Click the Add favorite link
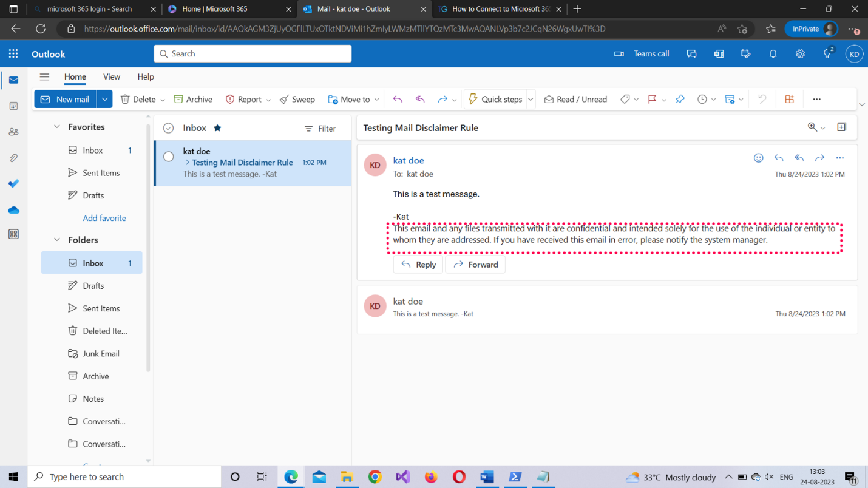Viewport: 868px width, 488px height. (x=104, y=218)
